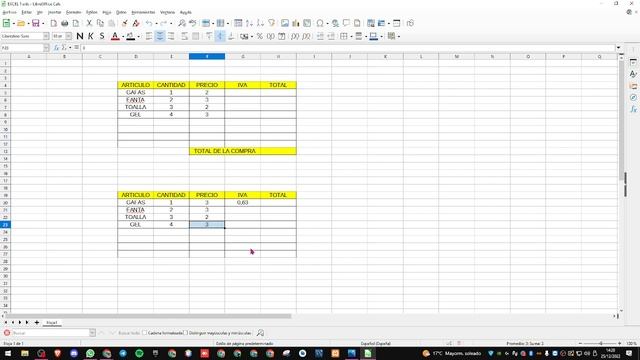Expand the formula bar arrow
The image size is (640, 360).
coord(618,48)
